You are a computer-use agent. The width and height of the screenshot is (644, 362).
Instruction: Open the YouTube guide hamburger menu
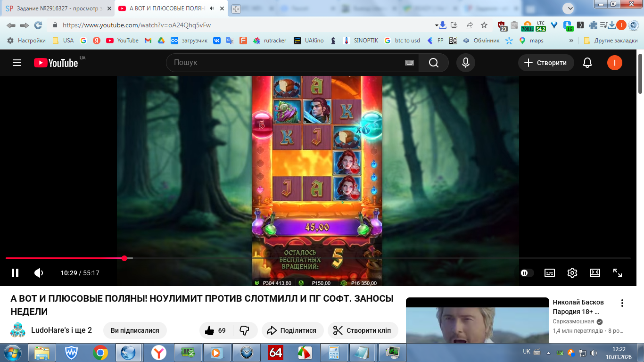coord(17,63)
